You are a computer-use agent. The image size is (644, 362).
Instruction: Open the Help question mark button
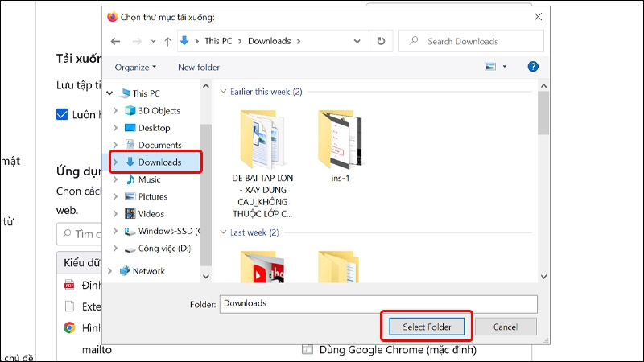point(533,67)
